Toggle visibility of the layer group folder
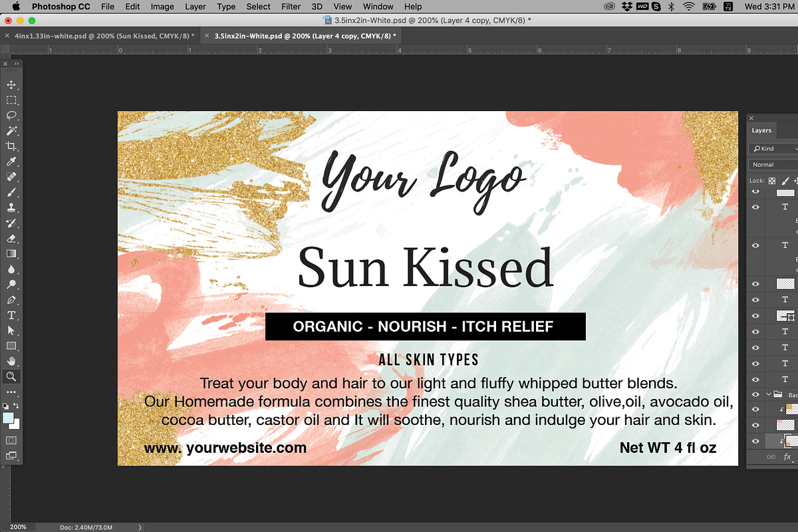 click(755, 394)
